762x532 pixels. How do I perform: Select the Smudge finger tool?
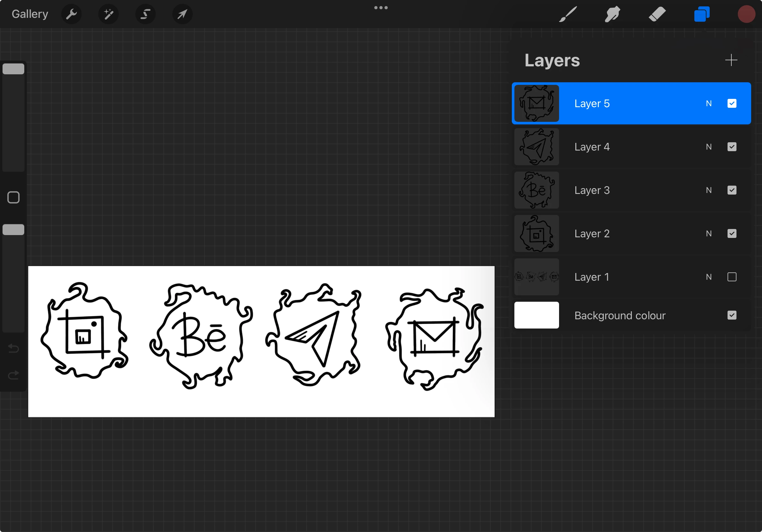point(612,14)
